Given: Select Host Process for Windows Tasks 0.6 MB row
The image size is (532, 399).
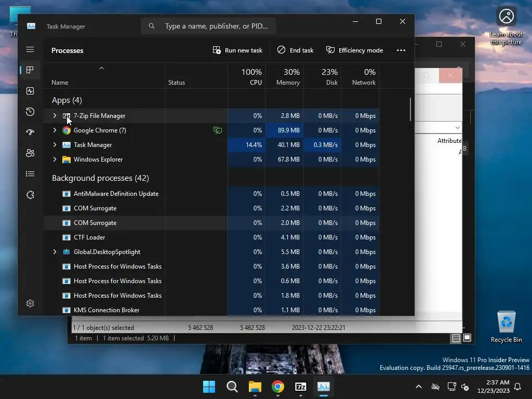Looking at the screenshot, I should click(211, 281).
